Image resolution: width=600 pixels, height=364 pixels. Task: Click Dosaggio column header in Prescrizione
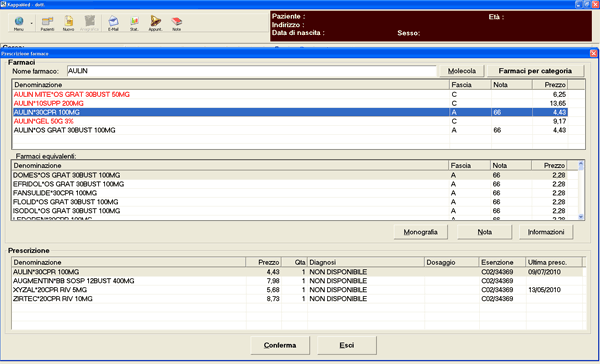(452, 262)
